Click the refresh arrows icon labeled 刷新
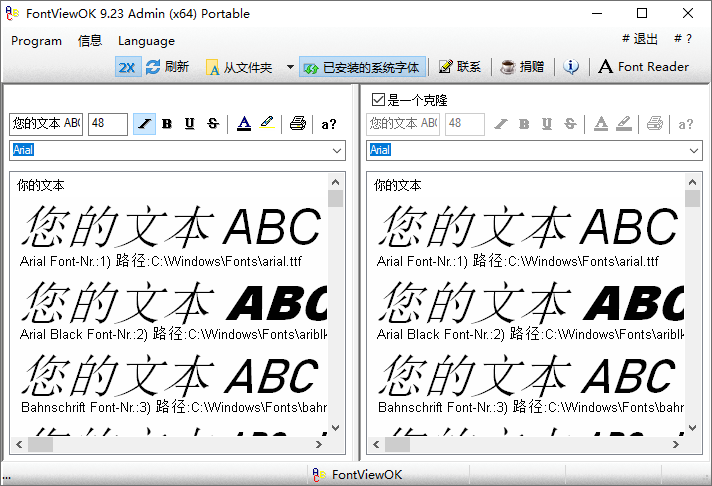 click(x=153, y=67)
